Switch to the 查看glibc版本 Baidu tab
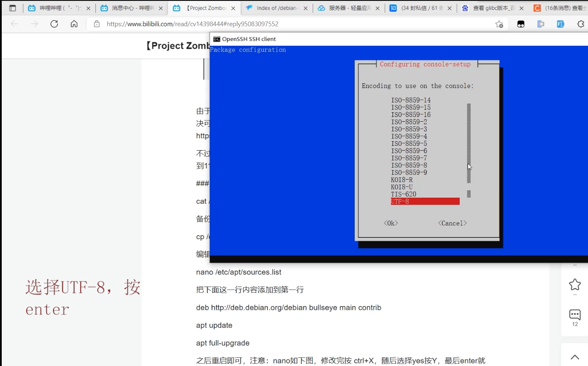Viewport: 588px width, 366px height. pos(493,8)
